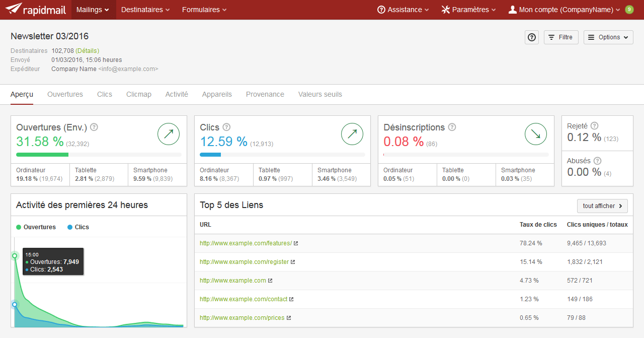
Task: Open the http://www.example.com/register link
Action: tap(244, 262)
